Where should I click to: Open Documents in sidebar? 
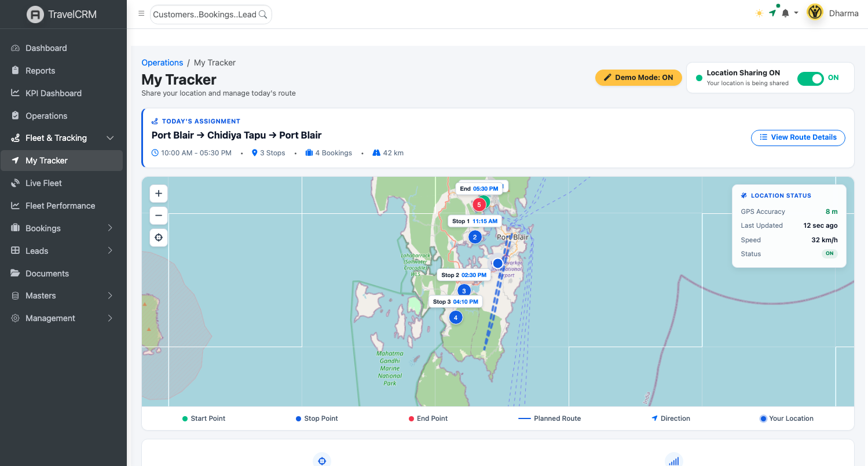(62, 274)
